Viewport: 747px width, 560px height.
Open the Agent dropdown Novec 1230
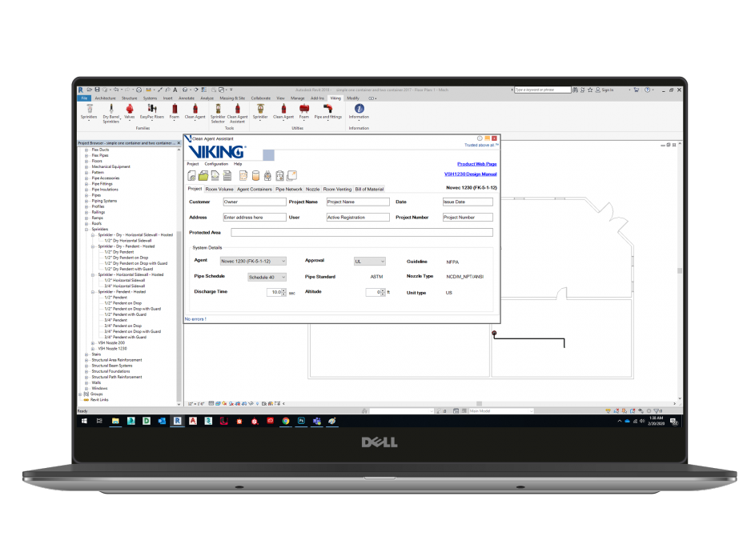point(253,261)
